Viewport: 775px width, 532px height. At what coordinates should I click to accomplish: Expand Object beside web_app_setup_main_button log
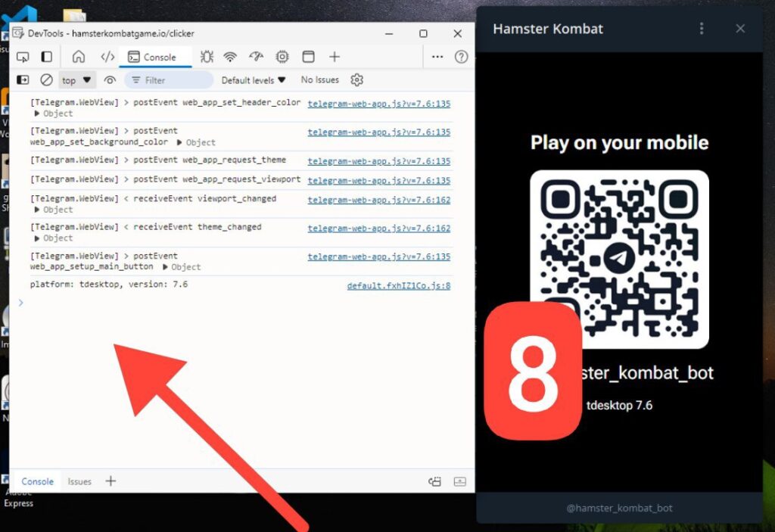tap(182, 267)
